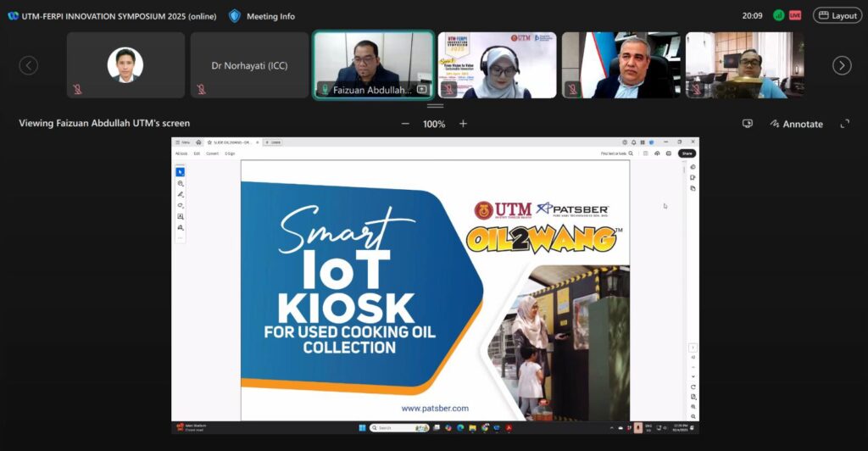Click the Webex logo next to the meeting title
Image resolution: width=868 pixels, height=451 pixels.
[x=14, y=16]
